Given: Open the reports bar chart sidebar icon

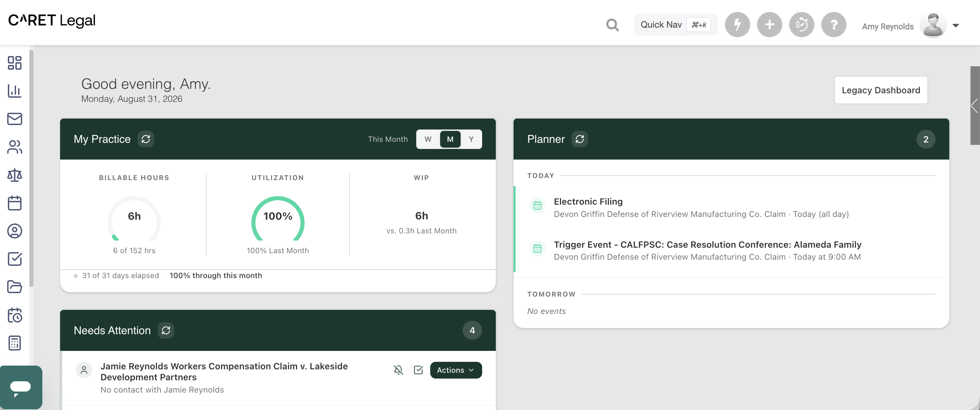Looking at the screenshot, I should pyautogui.click(x=14, y=91).
